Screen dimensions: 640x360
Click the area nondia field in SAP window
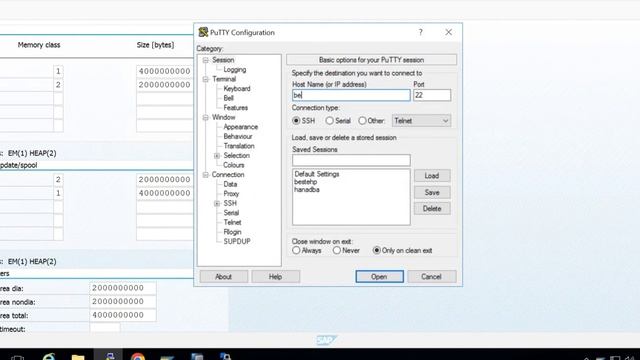coord(122,302)
